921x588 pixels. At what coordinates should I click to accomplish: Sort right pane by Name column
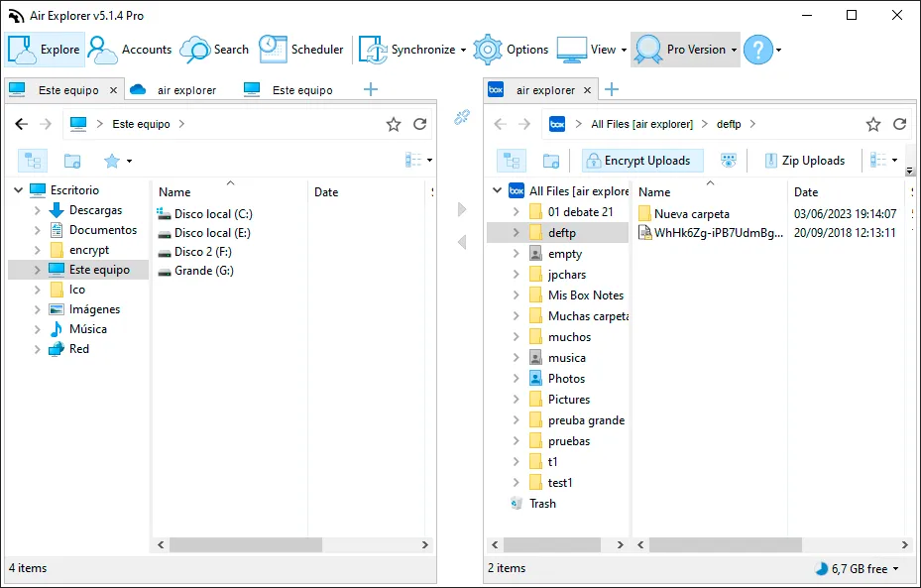[654, 192]
